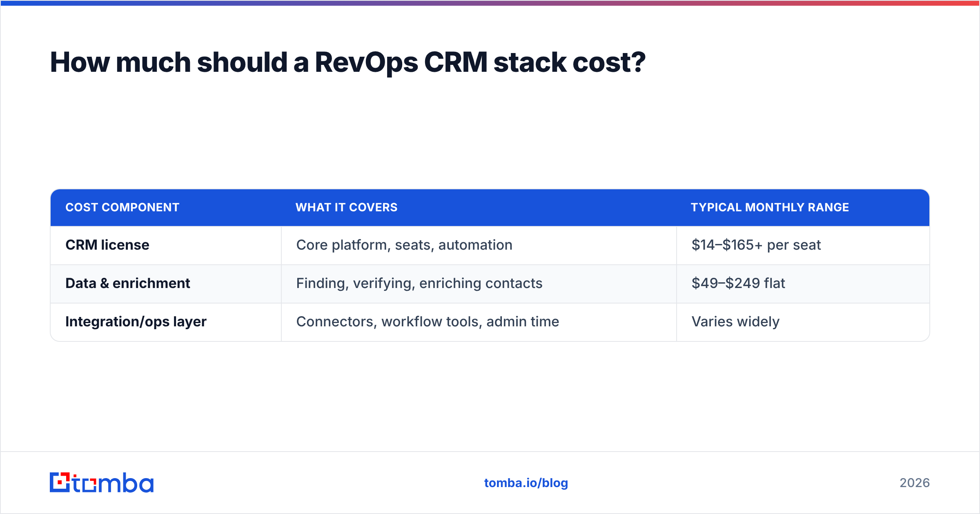Click the 'Varies widely' cell
The width and height of the screenshot is (980, 514).
point(803,322)
